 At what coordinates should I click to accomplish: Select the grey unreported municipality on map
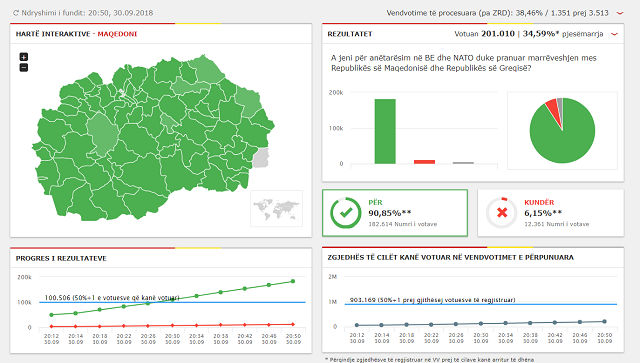[x=261, y=158]
